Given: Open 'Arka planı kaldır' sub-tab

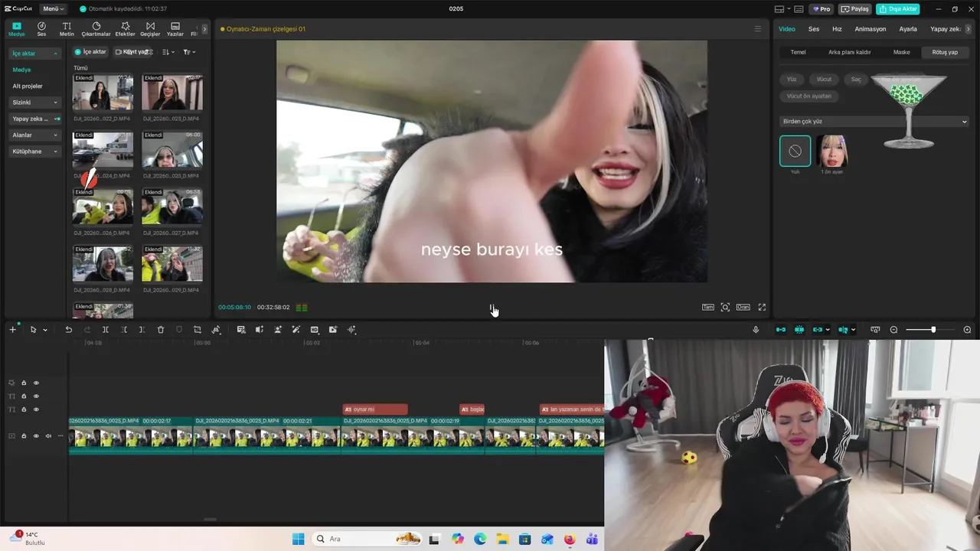Looking at the screenshot, I should 850,52.
